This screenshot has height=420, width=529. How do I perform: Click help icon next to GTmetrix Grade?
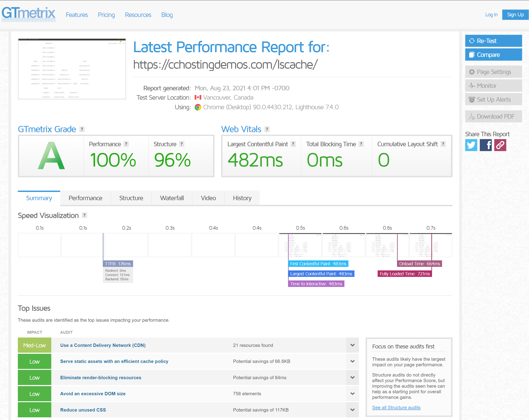pos(82,129)
